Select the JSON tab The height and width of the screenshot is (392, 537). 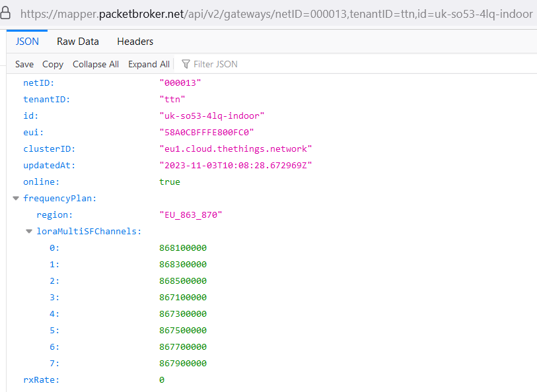27,42
